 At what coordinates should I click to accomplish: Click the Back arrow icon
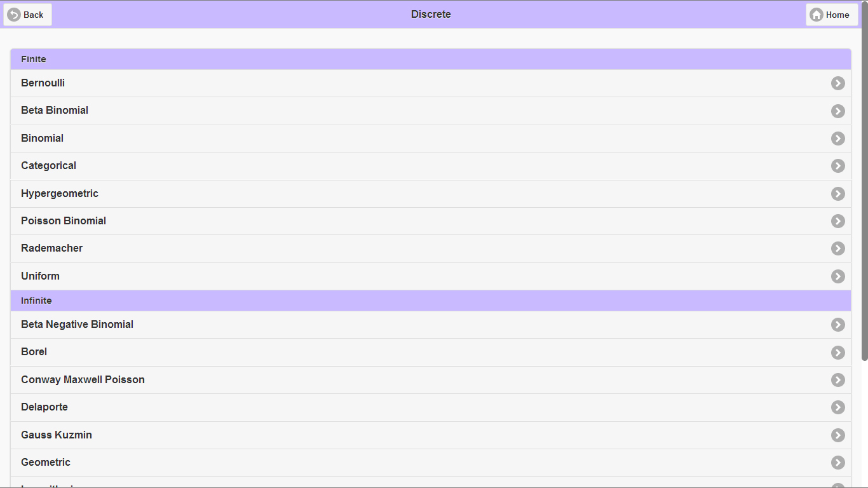pos(14,15)
